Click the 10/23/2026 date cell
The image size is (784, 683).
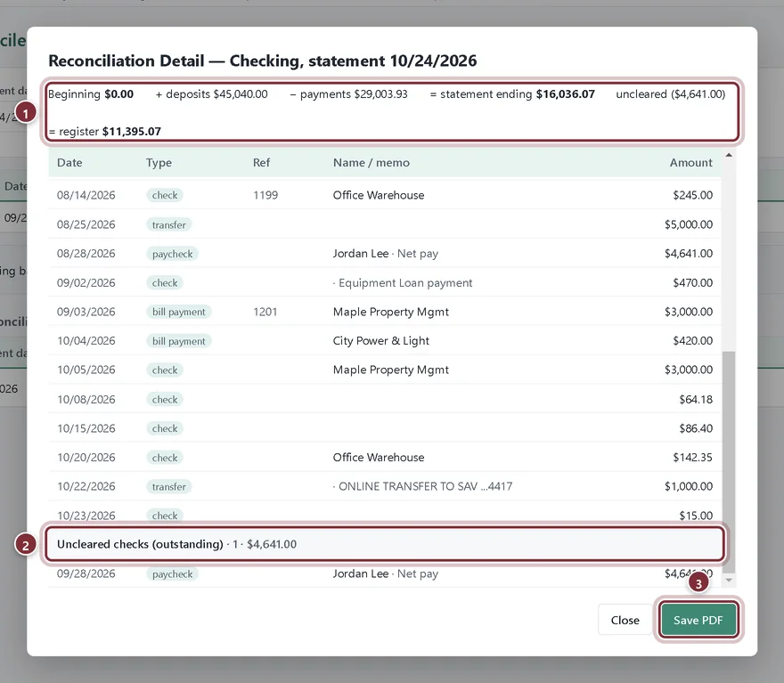coord(86,515)
